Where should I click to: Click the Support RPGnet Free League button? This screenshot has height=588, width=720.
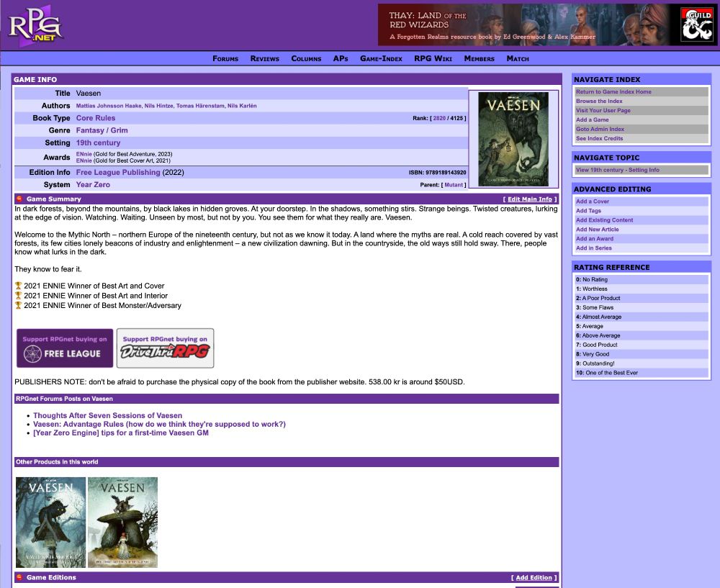pos(65,348)
